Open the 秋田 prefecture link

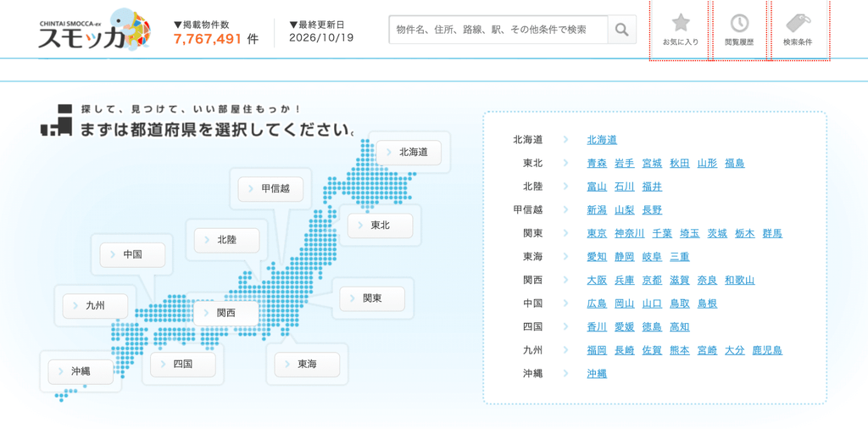click(x=680, y=164)
